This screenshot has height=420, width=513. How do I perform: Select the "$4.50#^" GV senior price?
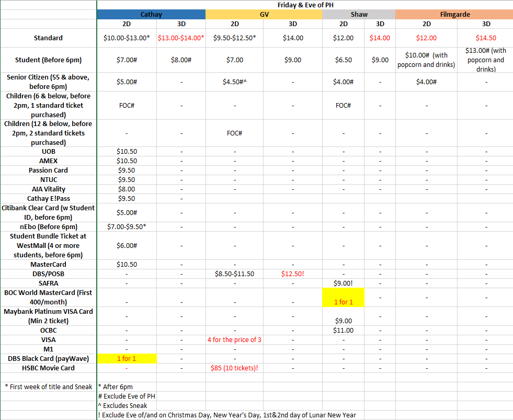tap(235, 82)
